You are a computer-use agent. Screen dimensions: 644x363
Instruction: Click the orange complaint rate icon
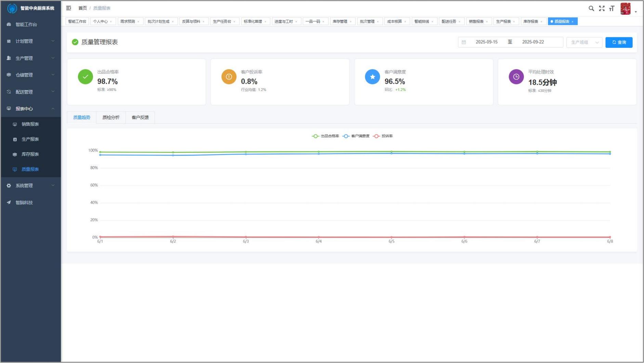click(229, 77)
